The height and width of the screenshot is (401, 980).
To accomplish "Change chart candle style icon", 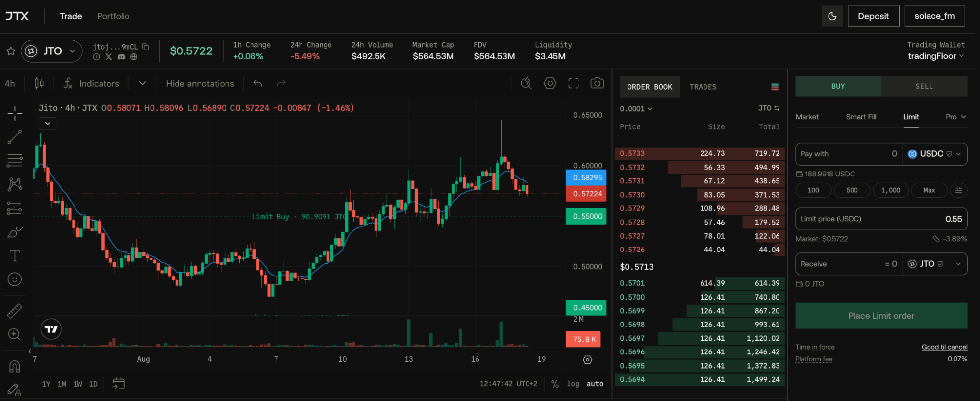I will coord(39,83).
